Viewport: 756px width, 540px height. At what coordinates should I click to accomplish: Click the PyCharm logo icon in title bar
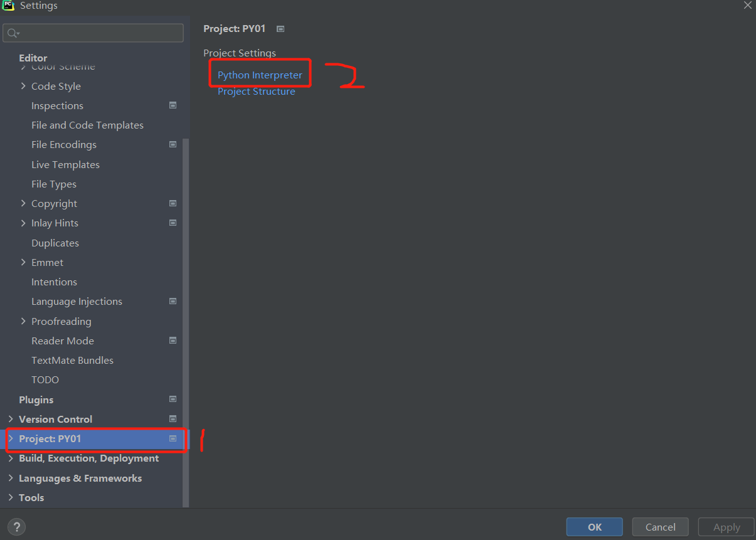pyautogui.click(x=8, y=6)
